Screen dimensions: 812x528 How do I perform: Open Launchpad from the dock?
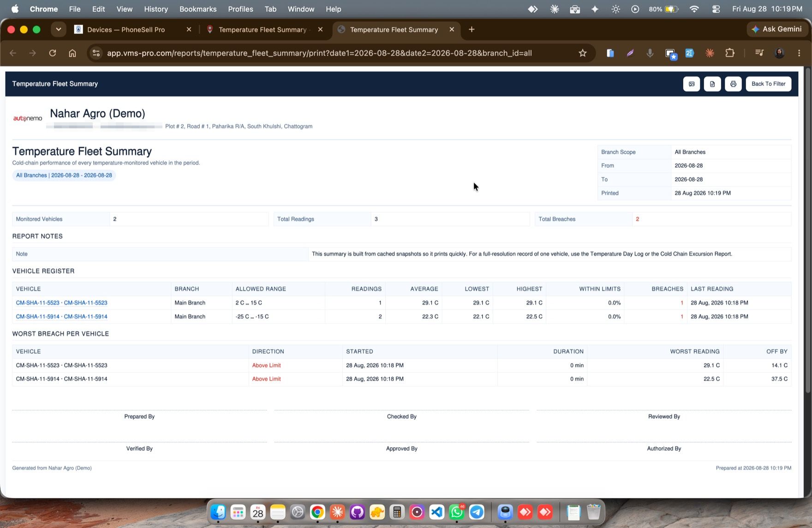click(238, 512)
